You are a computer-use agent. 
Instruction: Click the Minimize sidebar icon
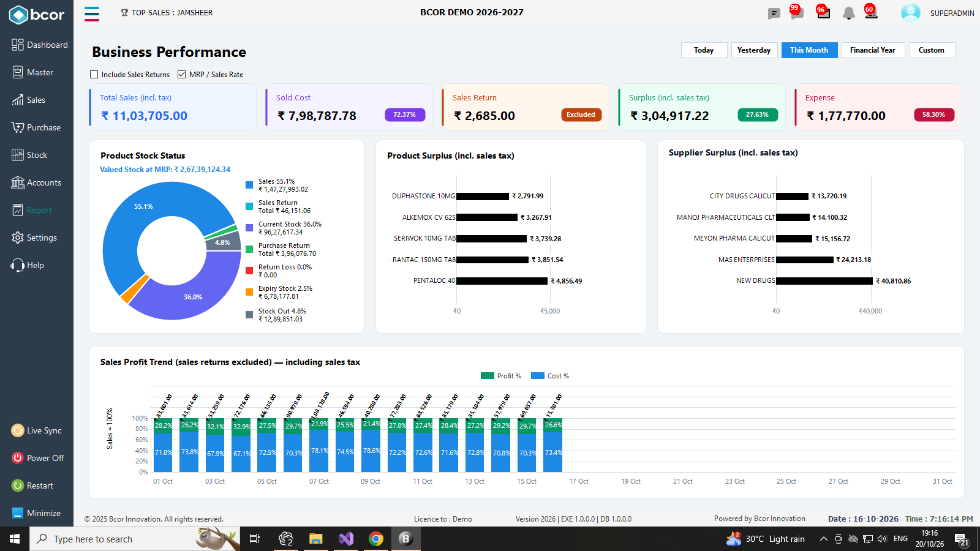[x=18, y=513]
